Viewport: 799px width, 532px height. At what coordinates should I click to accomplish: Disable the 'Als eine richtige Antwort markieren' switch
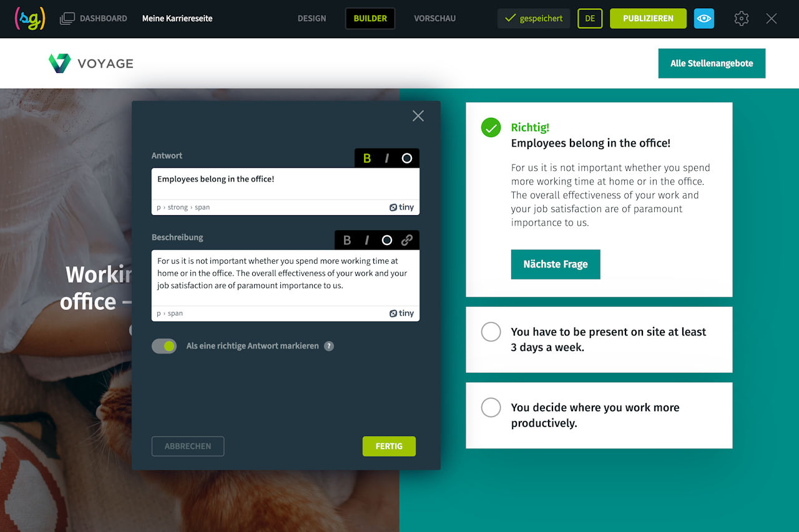coord(164,346)
